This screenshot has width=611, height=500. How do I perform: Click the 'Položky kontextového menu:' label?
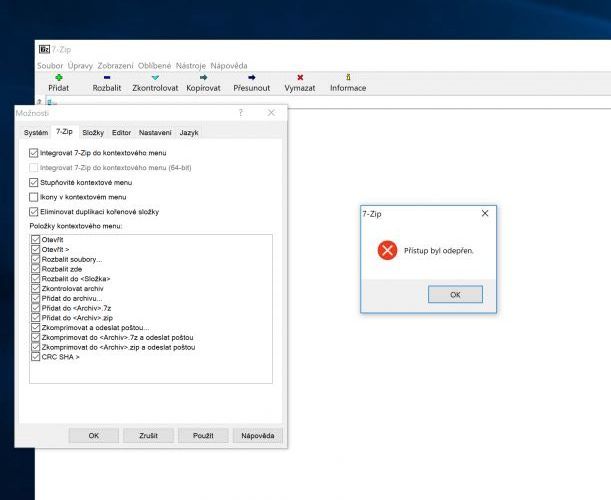coord(76,226)
